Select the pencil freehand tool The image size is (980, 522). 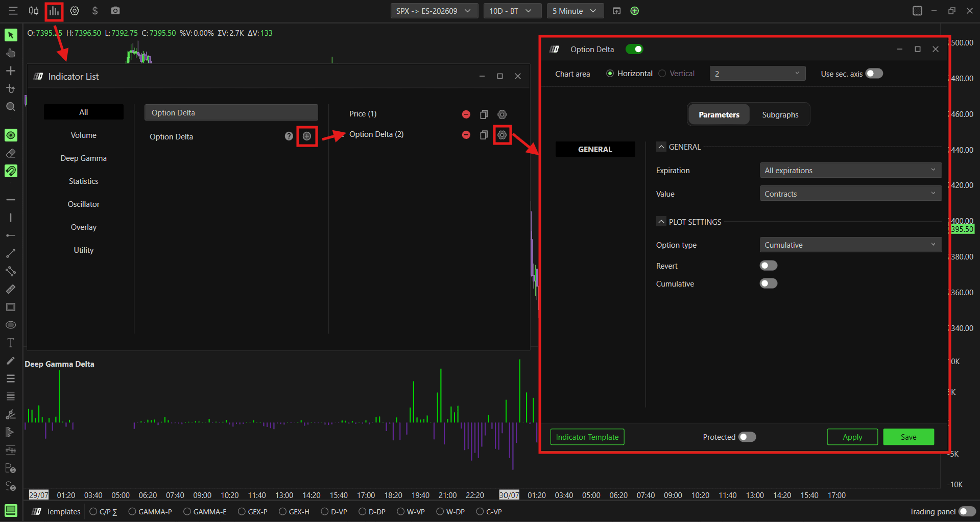point(11,361)
